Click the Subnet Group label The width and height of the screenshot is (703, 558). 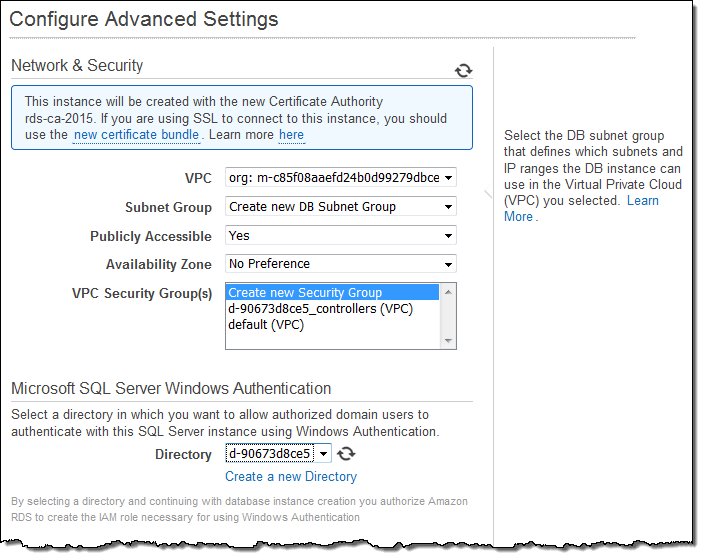[168, 208]
